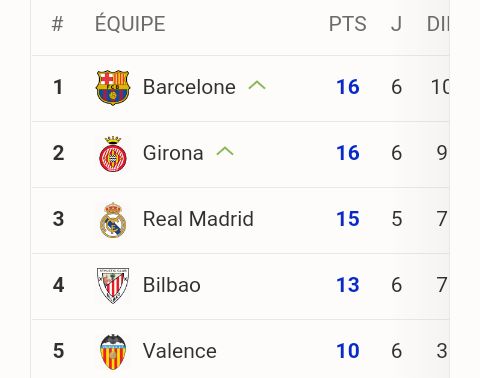Click Real Madrid's 15 points value
This screenshot has height=378, width=480.
pyautogui.click(x=348, y=219)
